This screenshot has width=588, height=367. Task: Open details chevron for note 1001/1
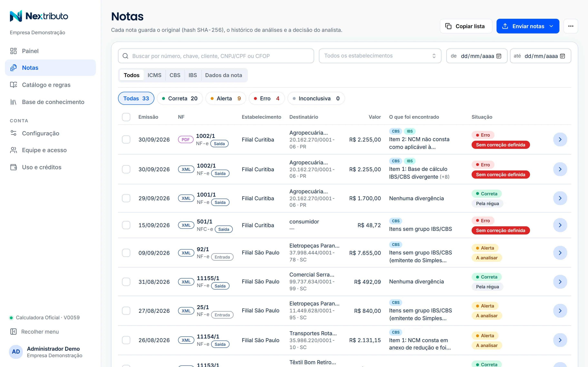[560, 198]
